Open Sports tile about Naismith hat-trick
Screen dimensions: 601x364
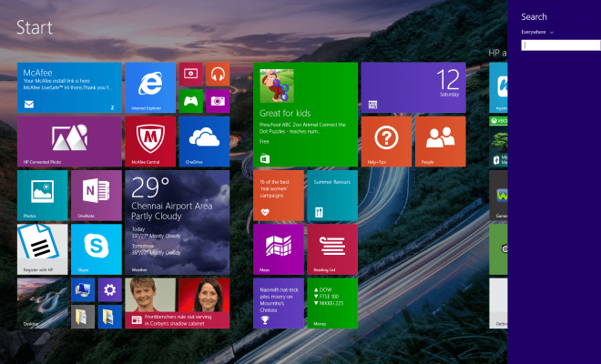point(279,303)
